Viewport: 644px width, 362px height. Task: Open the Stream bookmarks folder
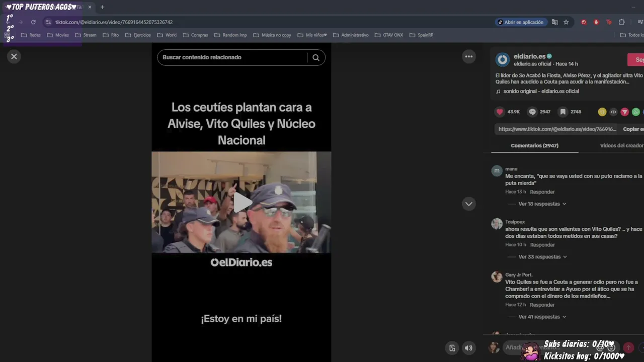86,35
